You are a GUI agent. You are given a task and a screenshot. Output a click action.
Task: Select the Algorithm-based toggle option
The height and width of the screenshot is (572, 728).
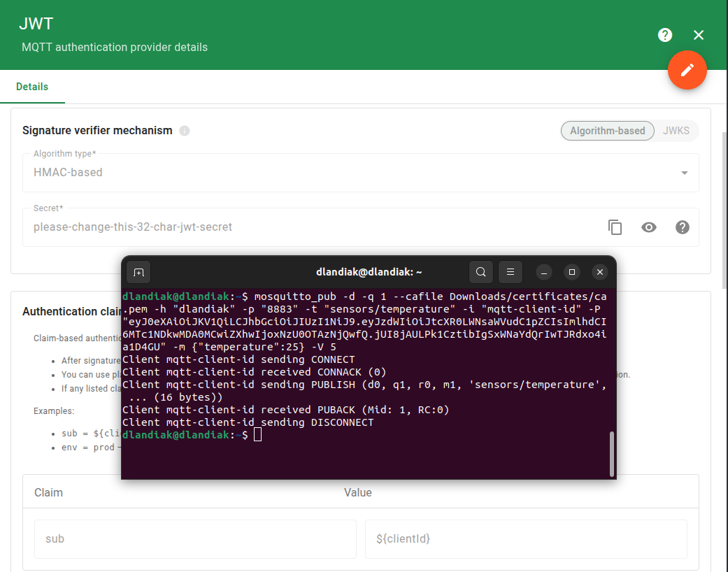pos(607,131)
